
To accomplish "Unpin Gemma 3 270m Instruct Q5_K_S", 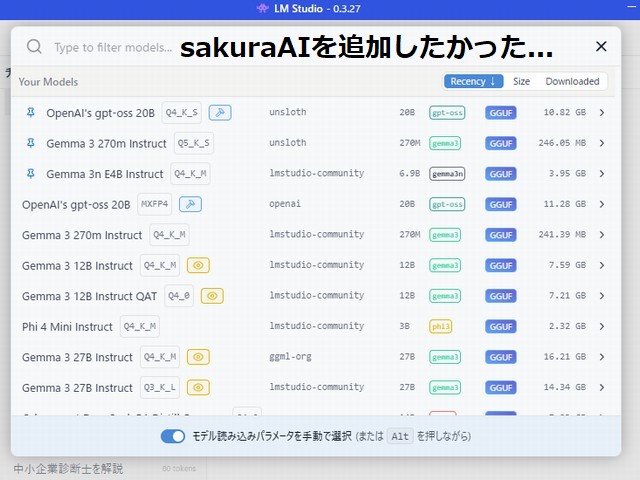I will pyautogui.click(x=31, y=143).
